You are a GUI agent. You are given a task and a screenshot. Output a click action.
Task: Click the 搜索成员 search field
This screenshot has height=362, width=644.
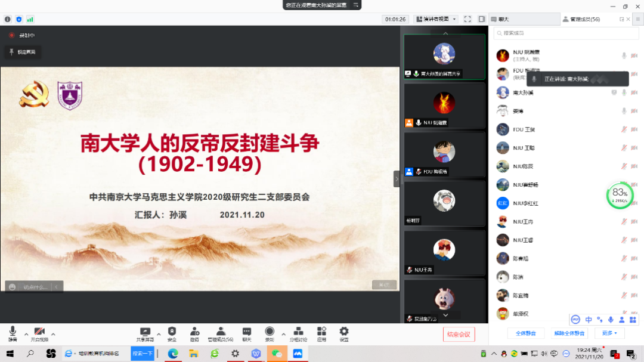point(555,33)
